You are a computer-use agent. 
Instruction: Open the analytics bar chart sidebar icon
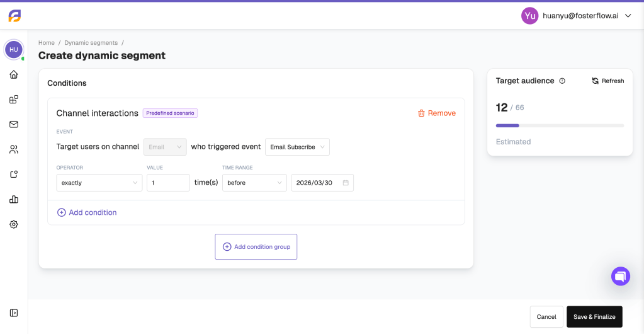pos(14,200)
